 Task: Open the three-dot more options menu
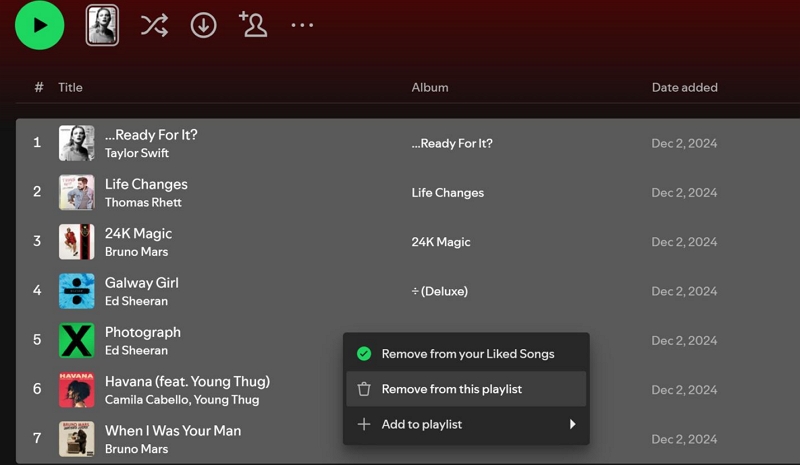[x=302, y=25]
